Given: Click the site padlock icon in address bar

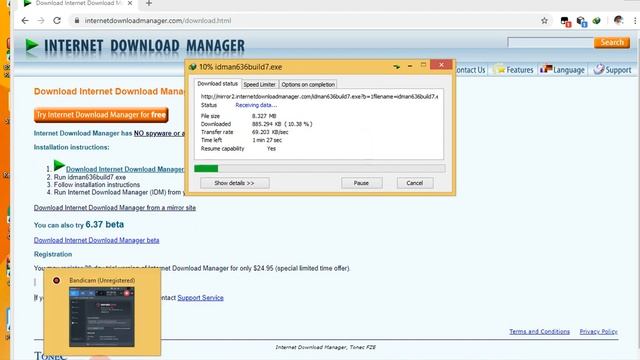Looking at the screenshot, I should tap(76, 20).
